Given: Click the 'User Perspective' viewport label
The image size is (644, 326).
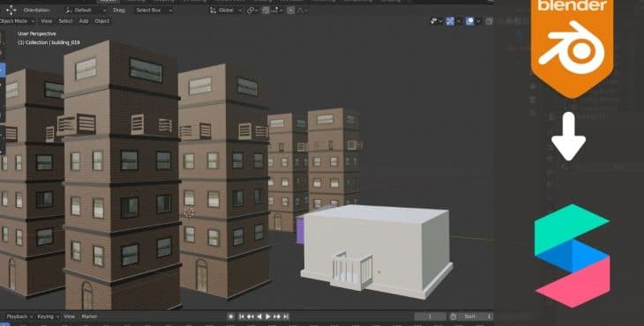Looking at the screenshot, I should [37, 33].
